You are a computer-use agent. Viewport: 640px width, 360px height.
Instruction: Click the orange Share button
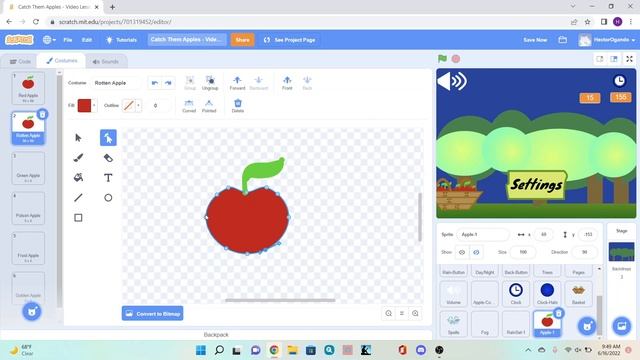[242, 40]
